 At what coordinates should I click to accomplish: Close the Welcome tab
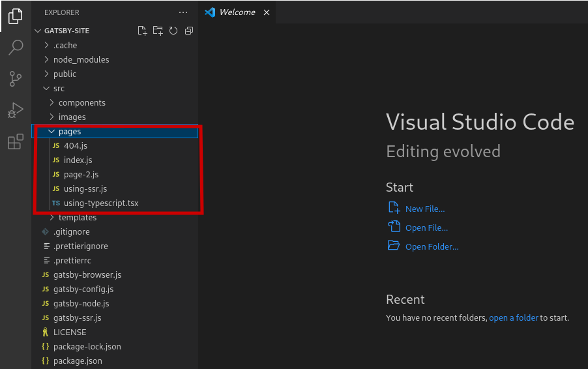point(266,12)
